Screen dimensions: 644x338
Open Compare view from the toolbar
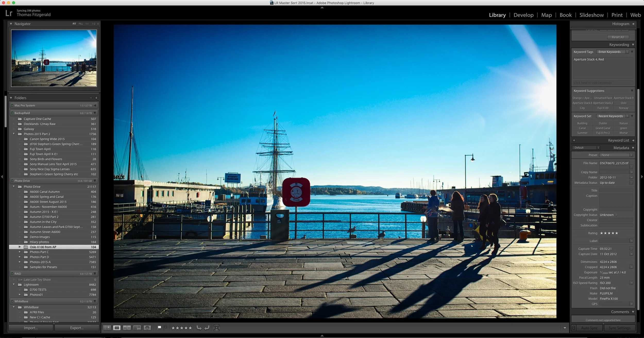coord(126,328)
